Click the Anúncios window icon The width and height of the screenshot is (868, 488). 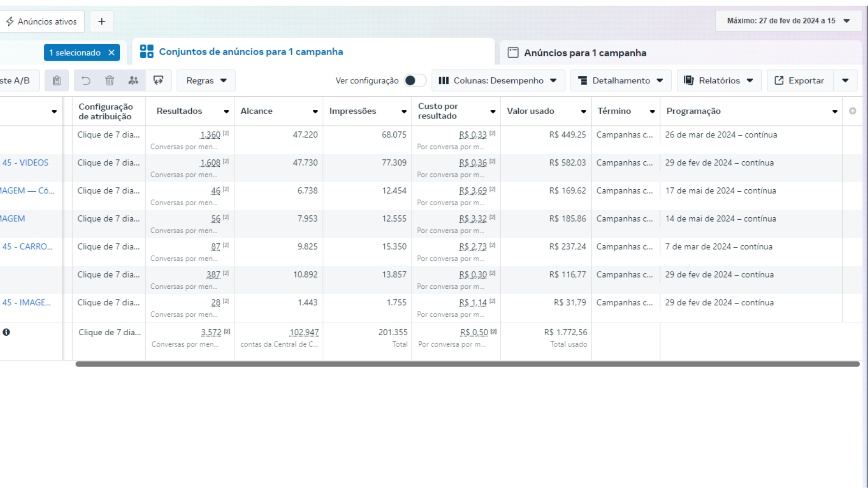point(513,52)
